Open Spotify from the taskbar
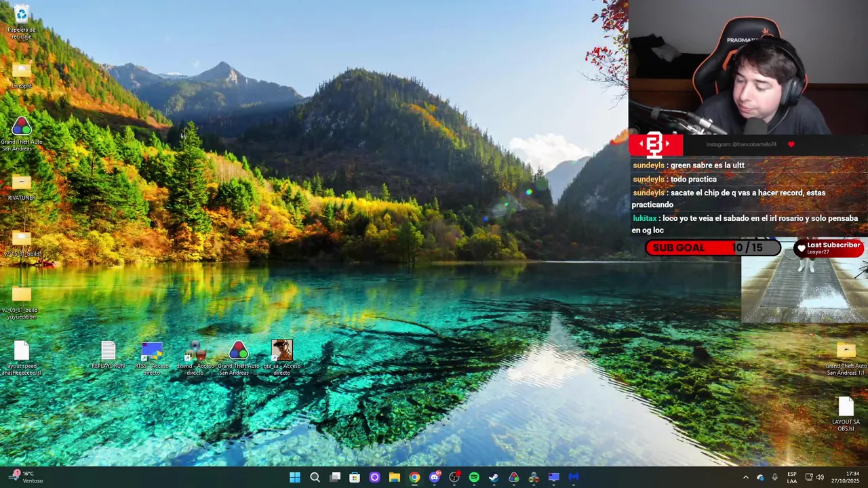868x488 pixels. [x=474, y=477]
